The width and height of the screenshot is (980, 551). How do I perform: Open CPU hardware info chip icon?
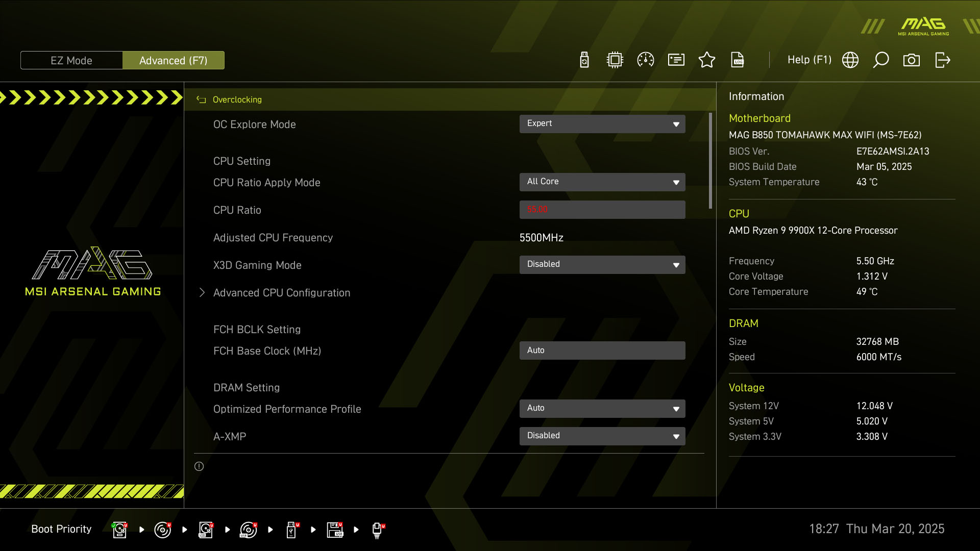point(615,60)
